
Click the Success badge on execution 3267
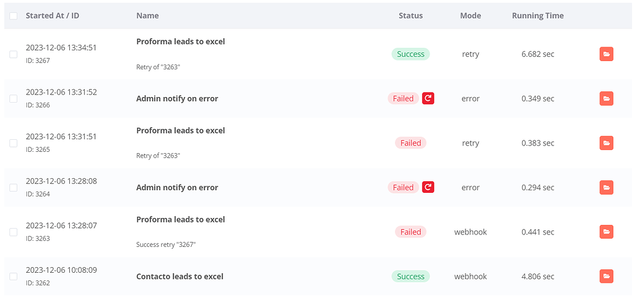tap(411, 54)
